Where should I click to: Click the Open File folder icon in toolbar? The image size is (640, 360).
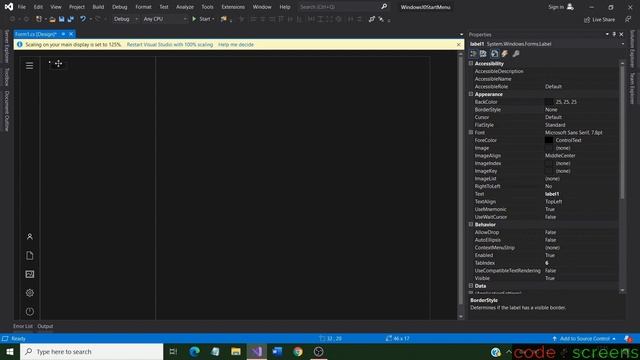tap(52, 19)
